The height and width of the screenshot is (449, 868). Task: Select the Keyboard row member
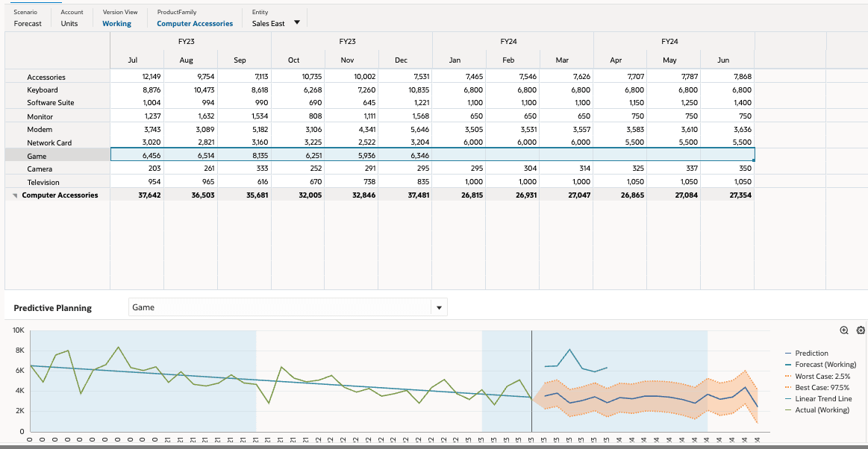click(x=43, y=90)
